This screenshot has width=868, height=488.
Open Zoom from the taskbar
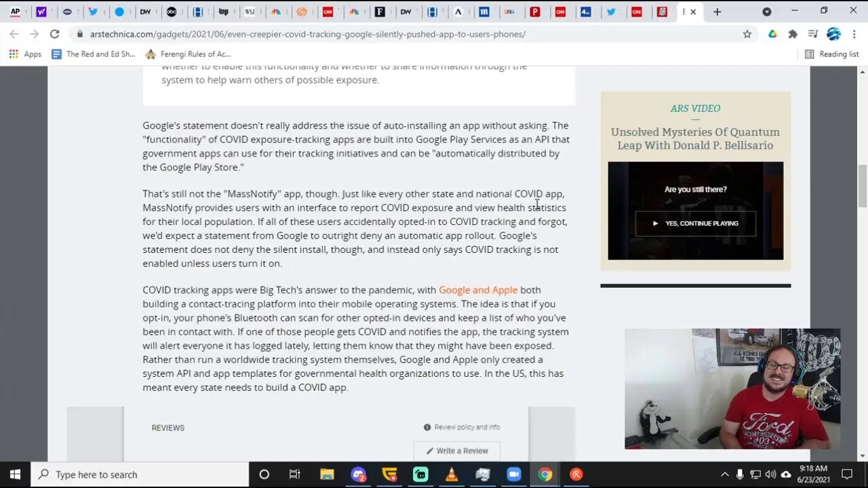point(514,474)
